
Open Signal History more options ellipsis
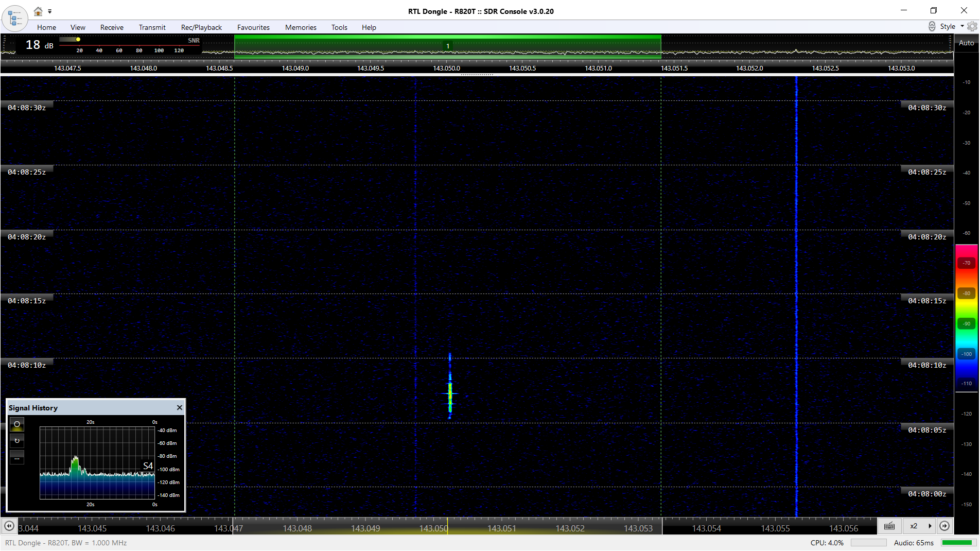point(17,457)
